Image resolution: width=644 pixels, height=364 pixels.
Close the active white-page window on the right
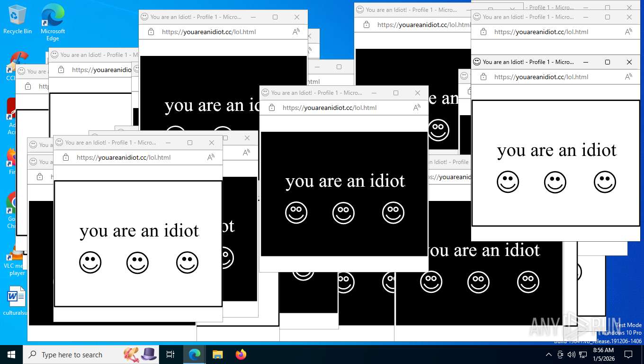click(629, 62)
